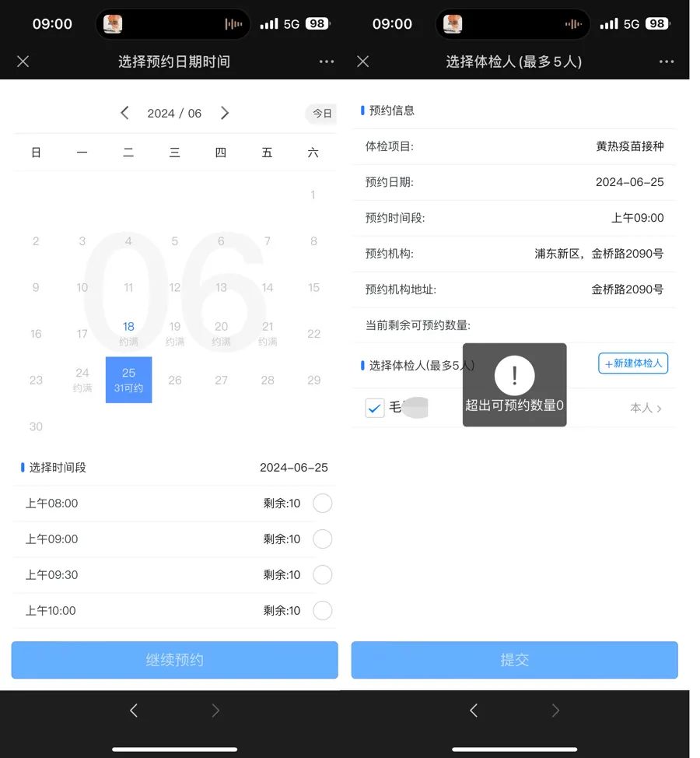Tap the left Dynamic Island app thumbnail
Image resolution: width=700 pixels, height=758 pixels.
pos(113,23)
